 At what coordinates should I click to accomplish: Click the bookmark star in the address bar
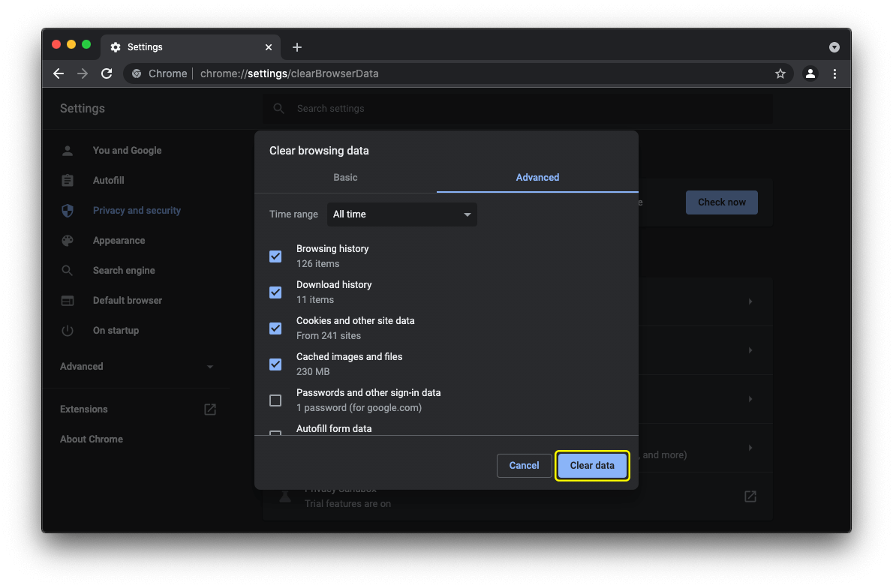click(780, 73)
